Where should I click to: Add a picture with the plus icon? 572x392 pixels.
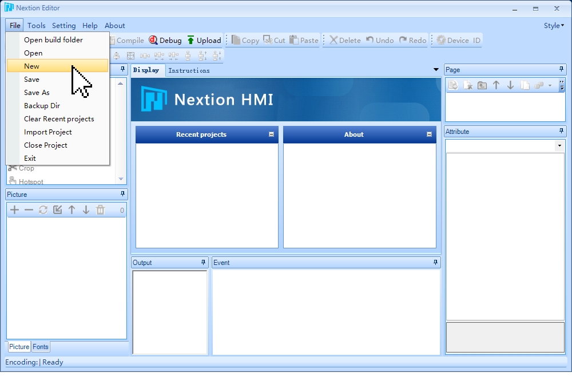point(15,210)
